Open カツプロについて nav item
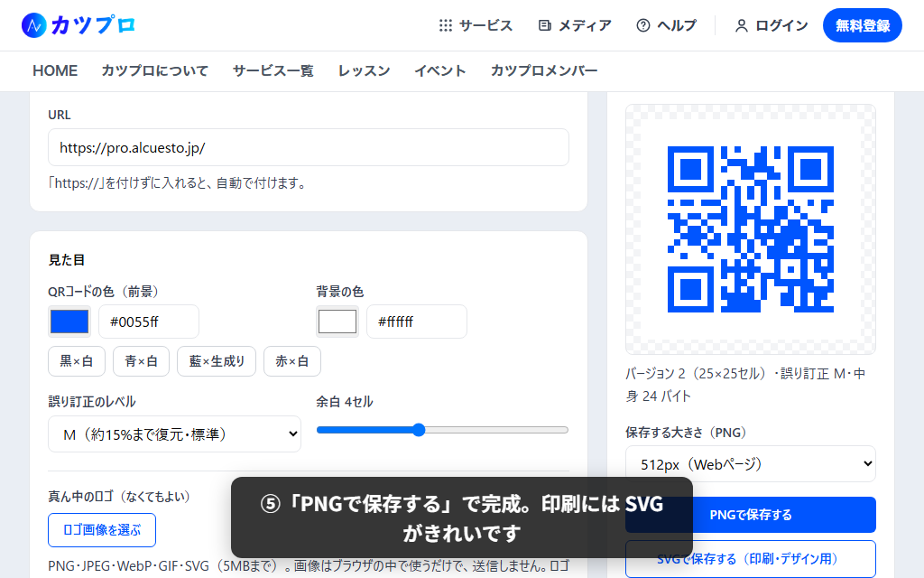Viewport: 924px width, 578px height. click(155, 70)
